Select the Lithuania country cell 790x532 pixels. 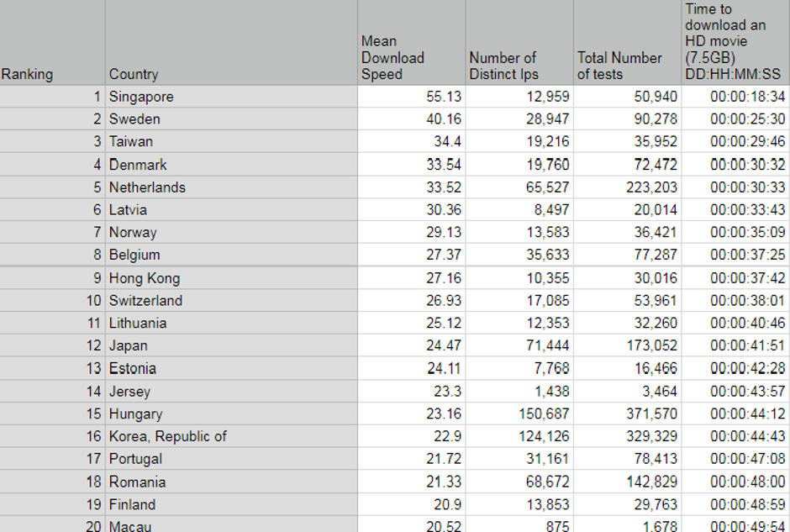(231, 323)
